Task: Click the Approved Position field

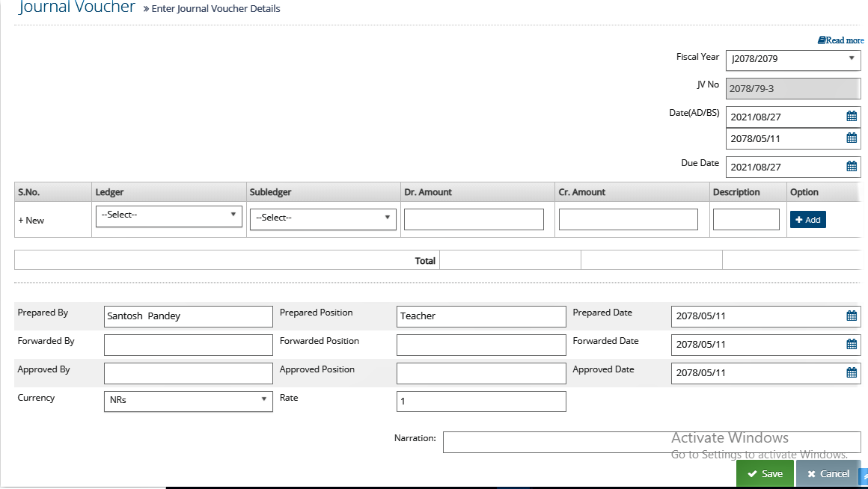Action: tap(481, 373)
